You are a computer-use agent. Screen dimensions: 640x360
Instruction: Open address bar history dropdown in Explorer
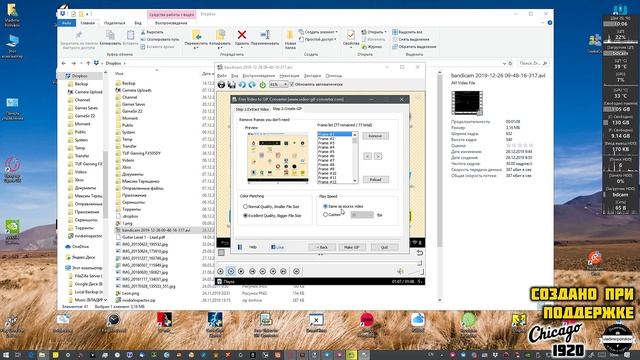504,63
